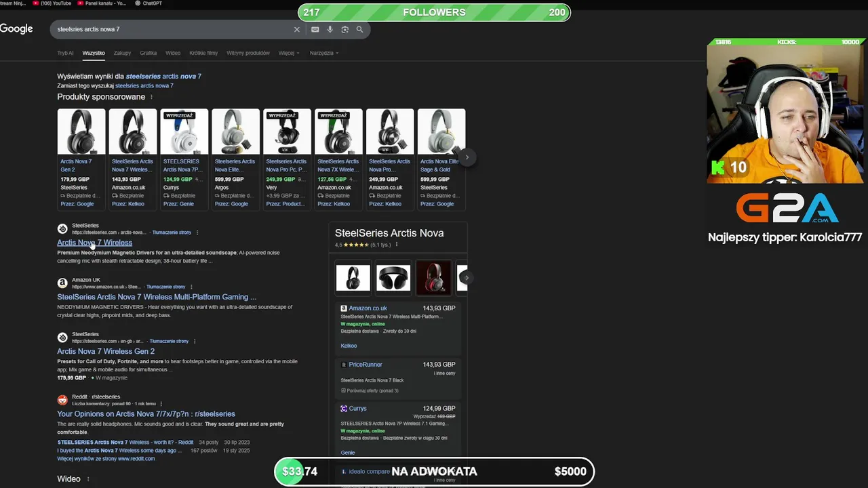
Task: Open Więcej wyników ze strony www.reddit.com link
Action: point(106,459)
